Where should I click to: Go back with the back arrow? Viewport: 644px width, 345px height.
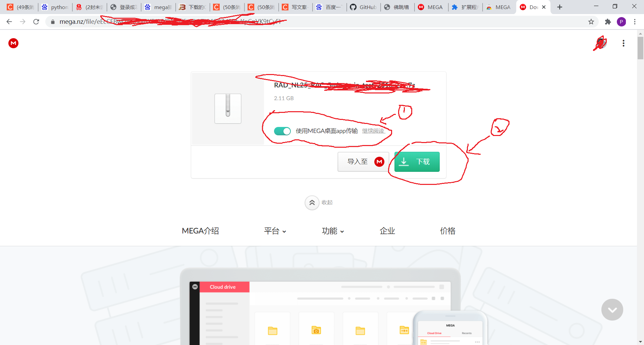[x=9, y=21]
